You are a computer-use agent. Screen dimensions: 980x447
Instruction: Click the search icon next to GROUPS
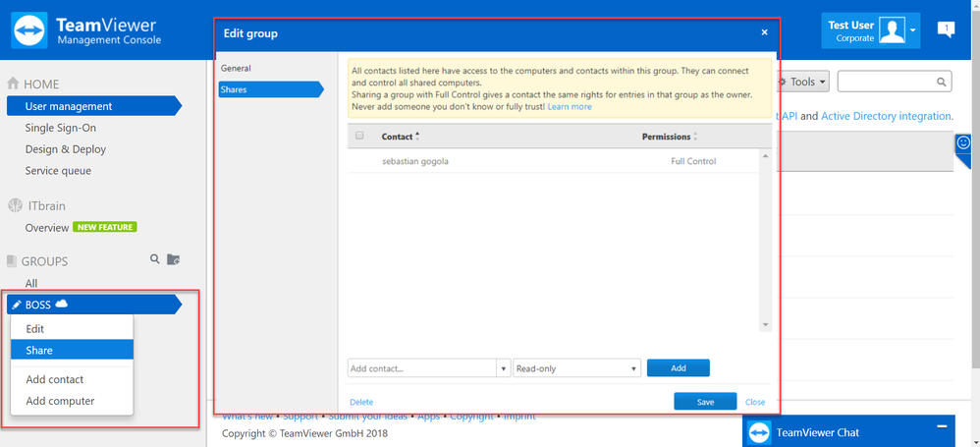155,258
